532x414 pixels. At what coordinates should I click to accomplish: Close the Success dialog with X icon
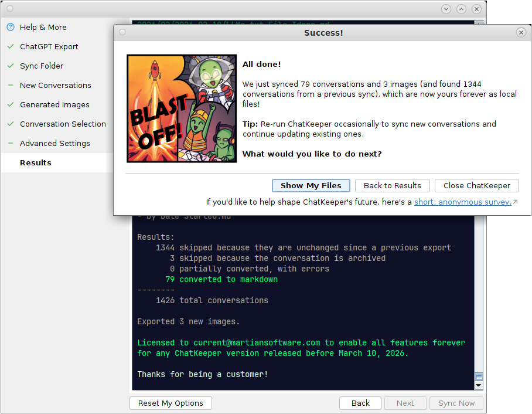click(x=521, y=32)
